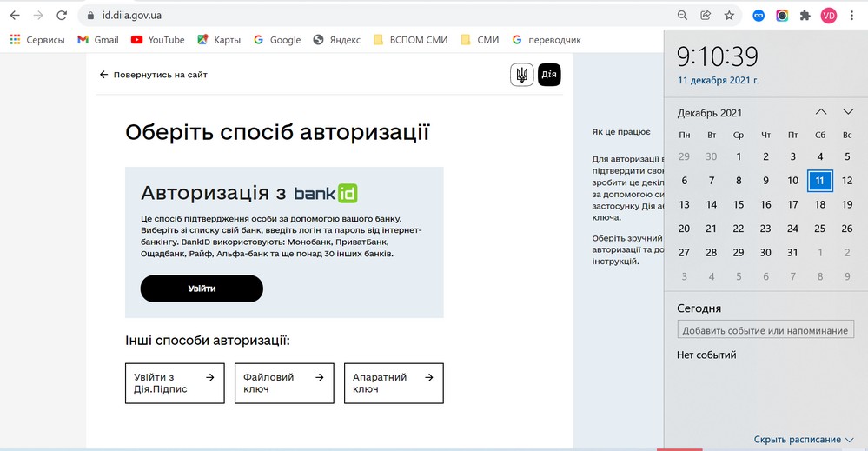This screenshot has height=451, width=868.
Task: Select November 29 in the calendar
Action: coord(684,156)
